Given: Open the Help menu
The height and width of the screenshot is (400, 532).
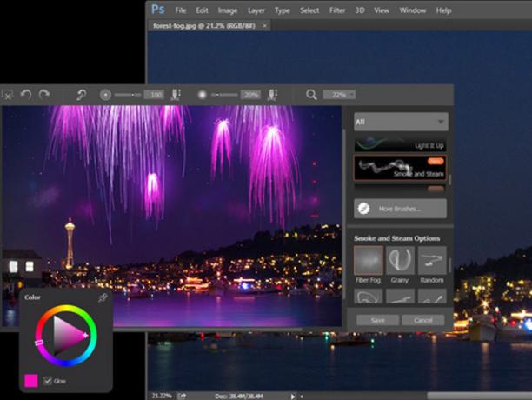Looking at the screenshot, I should tap(443, 10).
